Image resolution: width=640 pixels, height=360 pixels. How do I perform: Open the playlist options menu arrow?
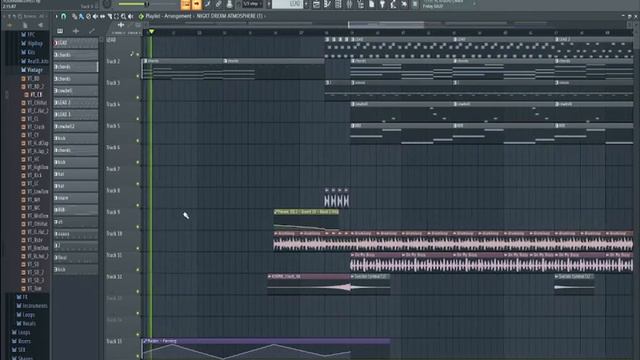coord(56,16)
